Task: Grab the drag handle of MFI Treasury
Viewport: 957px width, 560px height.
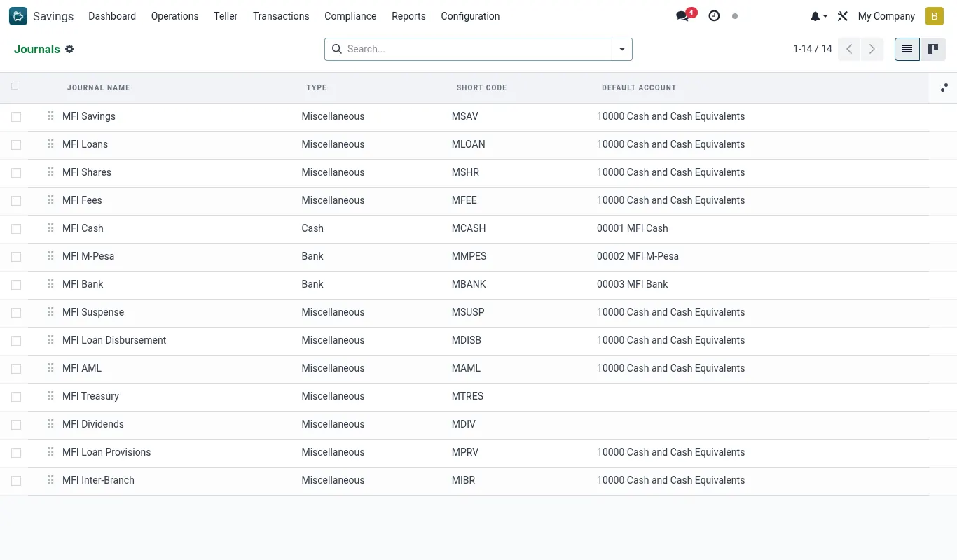Action: (50, 396)
